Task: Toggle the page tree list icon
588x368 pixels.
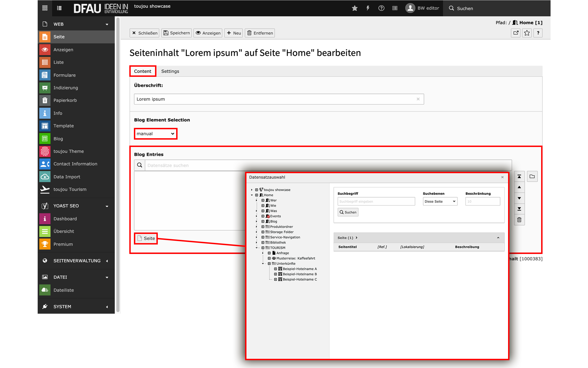Action: tap(59, 8)
